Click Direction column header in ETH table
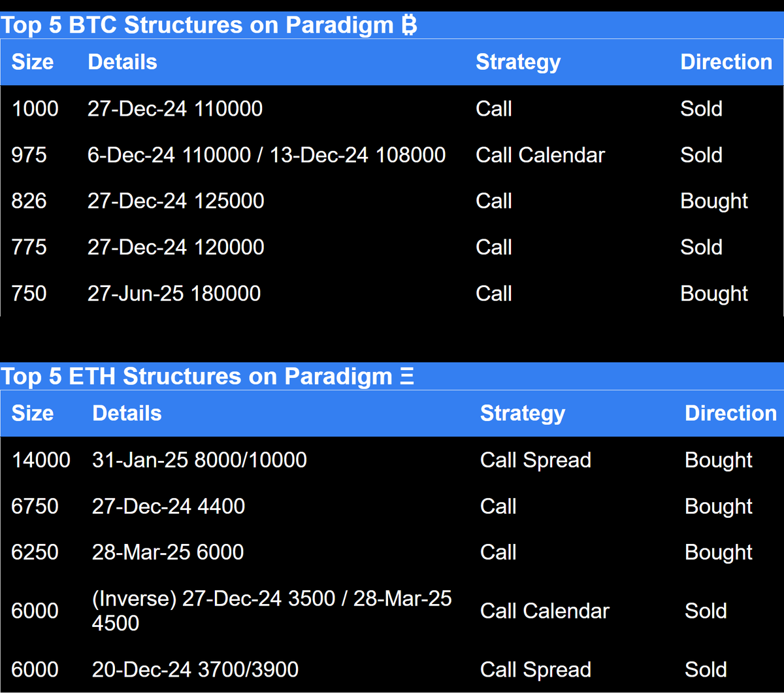The width and height of the screenshot is (784, 693). pyautogui.click(x=730, y=413)
